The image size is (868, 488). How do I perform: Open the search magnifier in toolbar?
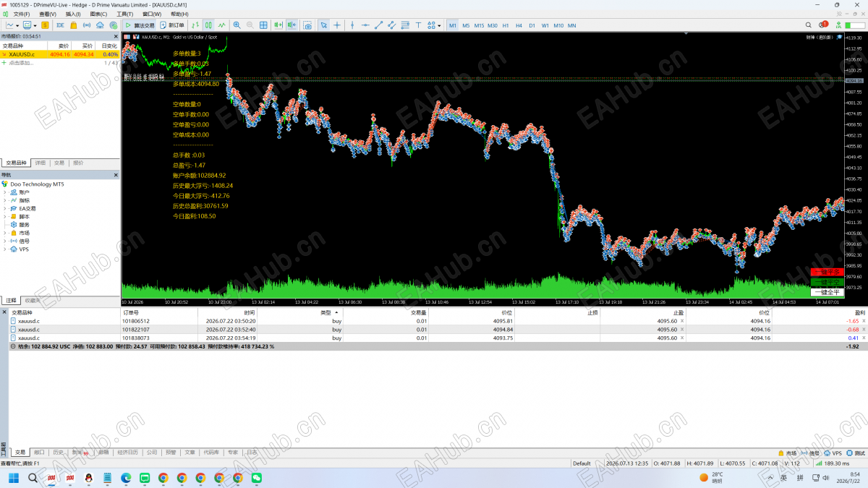click(x=809, y=25)
